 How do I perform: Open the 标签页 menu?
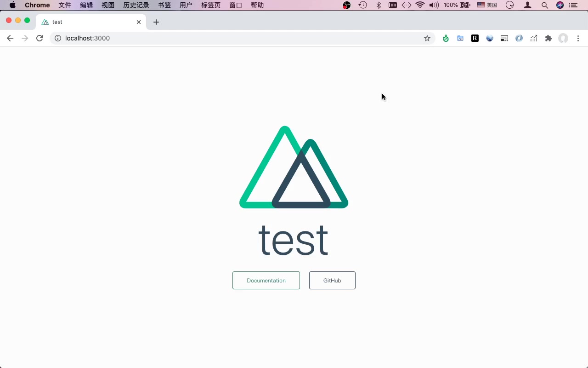pyautogui.click(x=211, y=5)
